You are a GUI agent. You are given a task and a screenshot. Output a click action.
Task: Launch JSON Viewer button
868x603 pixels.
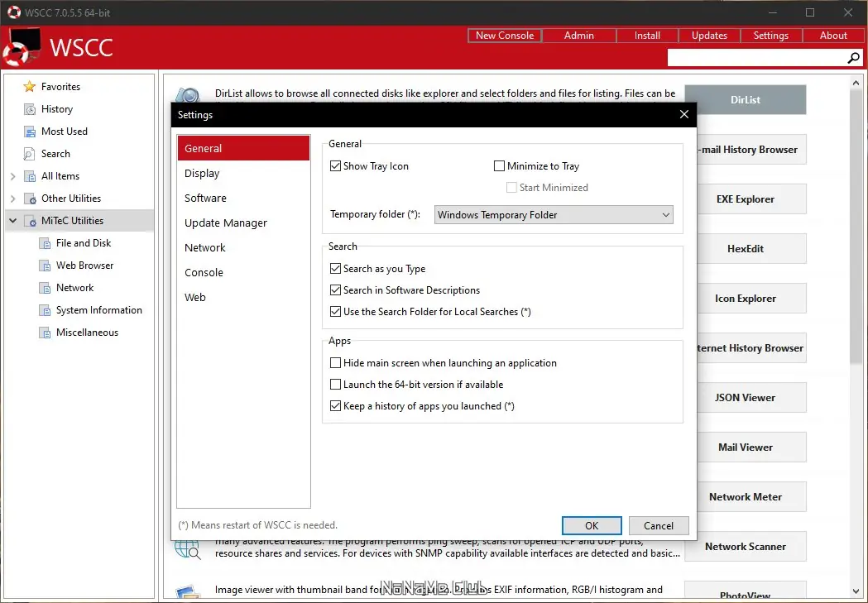point(751,398)
